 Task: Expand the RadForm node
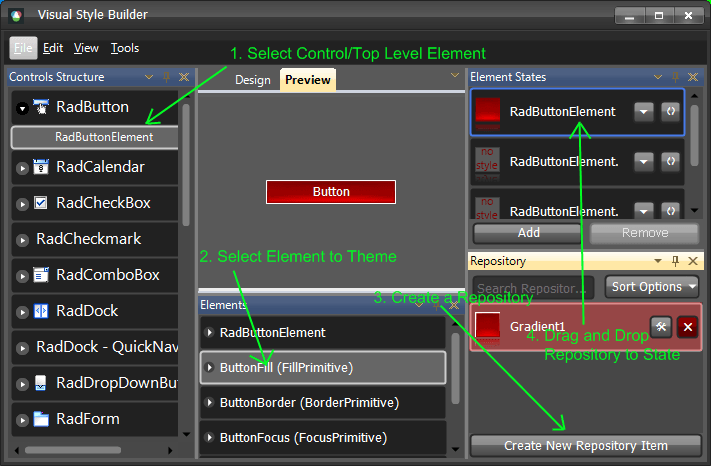pos(22,420)
